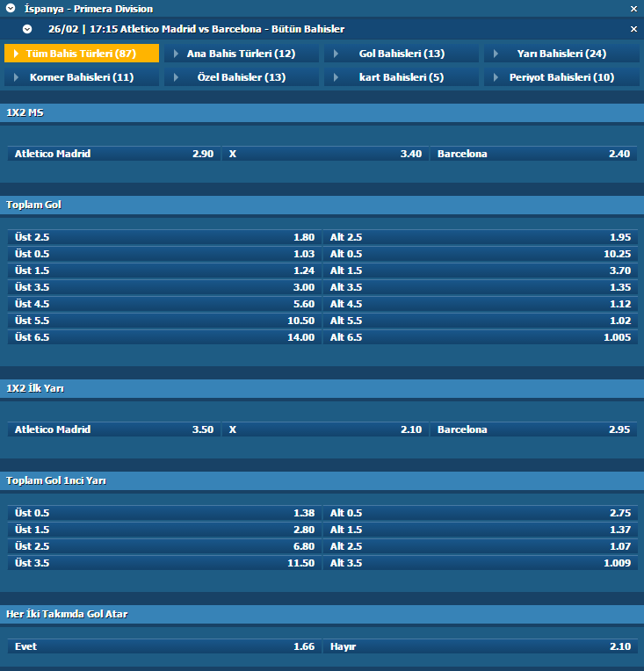Image resolution: width=644 pixels, height=671 pixels.
Task: Choose Üst 1.5 odds 1.24
Action: coord(164,271)
